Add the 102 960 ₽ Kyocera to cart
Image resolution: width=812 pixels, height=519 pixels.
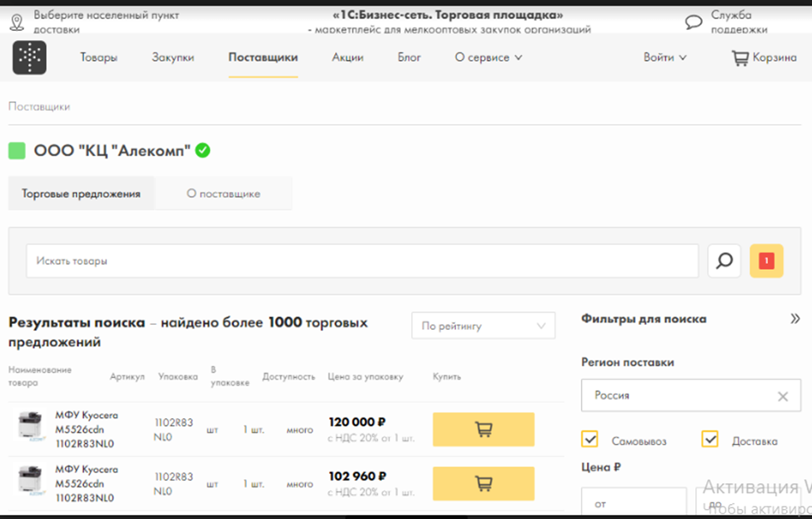(484, 484)
